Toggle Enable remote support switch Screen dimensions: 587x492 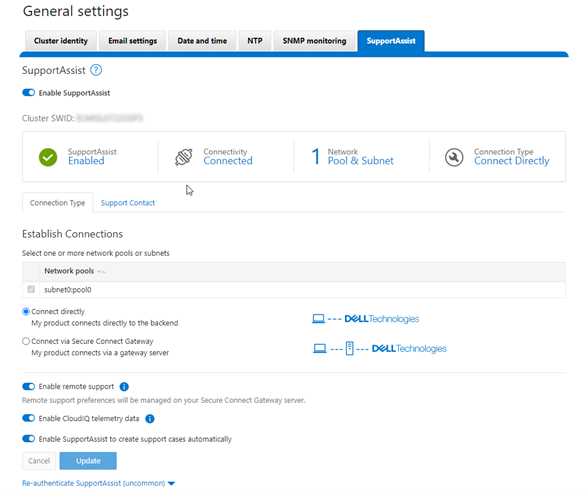tap(28, 386)
